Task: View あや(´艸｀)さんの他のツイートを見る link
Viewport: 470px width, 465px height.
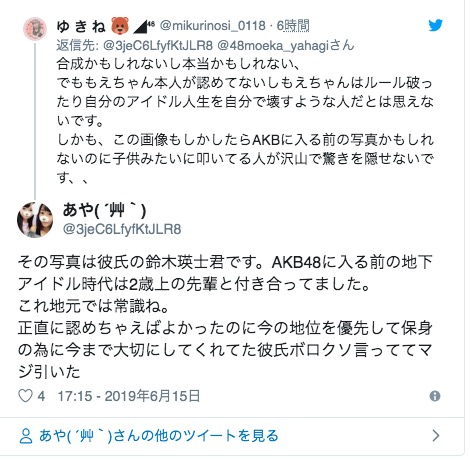Action: (159, 436)
